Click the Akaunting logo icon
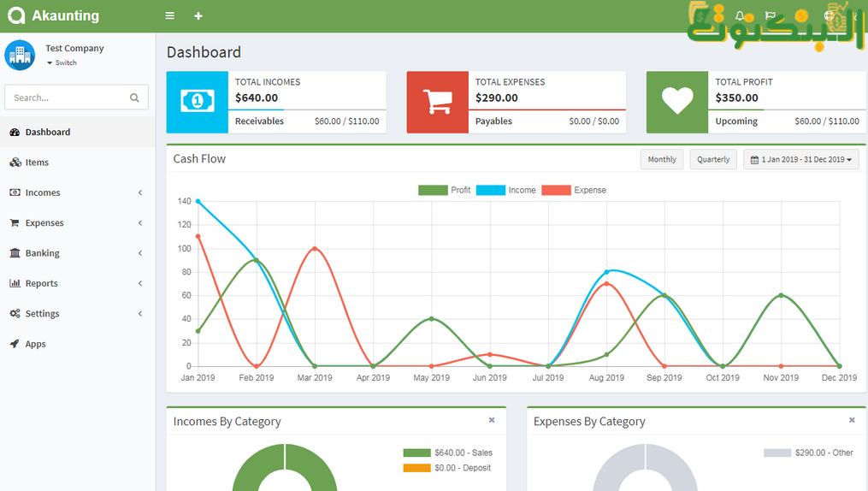Image resolution: width=868 pixels, height=491 pixels. [16, 15]
